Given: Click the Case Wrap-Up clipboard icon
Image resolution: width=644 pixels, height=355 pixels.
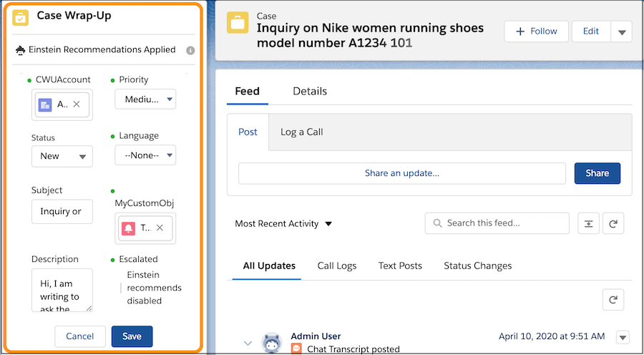Looking at the screenshot, I should pyautogui.click(x=21, y=17).
